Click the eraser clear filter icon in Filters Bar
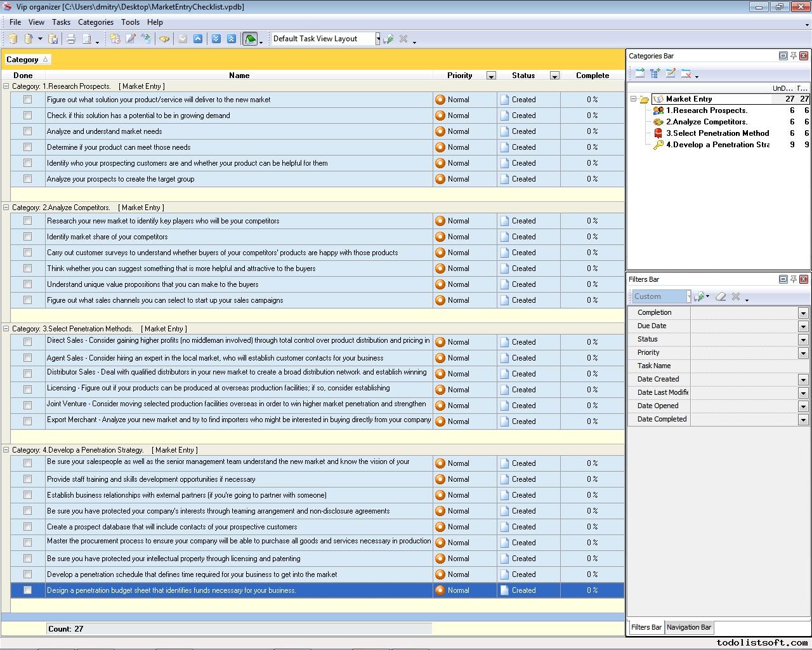The height and width of the screenshot is (650, 812). [x=721, y=296]
